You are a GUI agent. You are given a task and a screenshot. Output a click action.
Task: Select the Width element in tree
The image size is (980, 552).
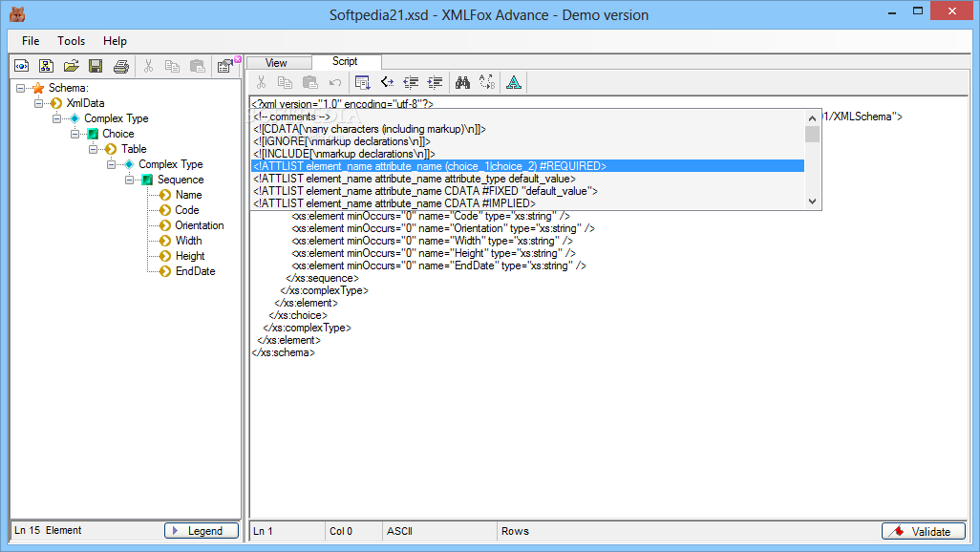coord(188,241)
